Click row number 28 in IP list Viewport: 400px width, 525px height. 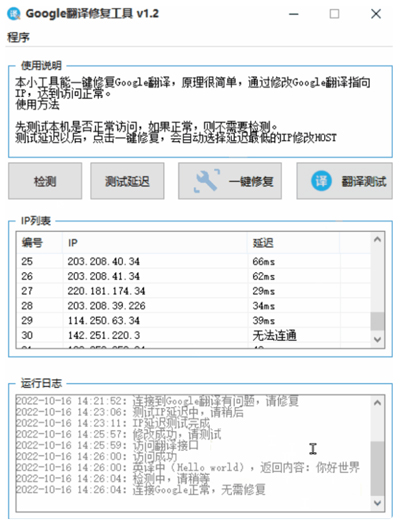tap(27, 306)
